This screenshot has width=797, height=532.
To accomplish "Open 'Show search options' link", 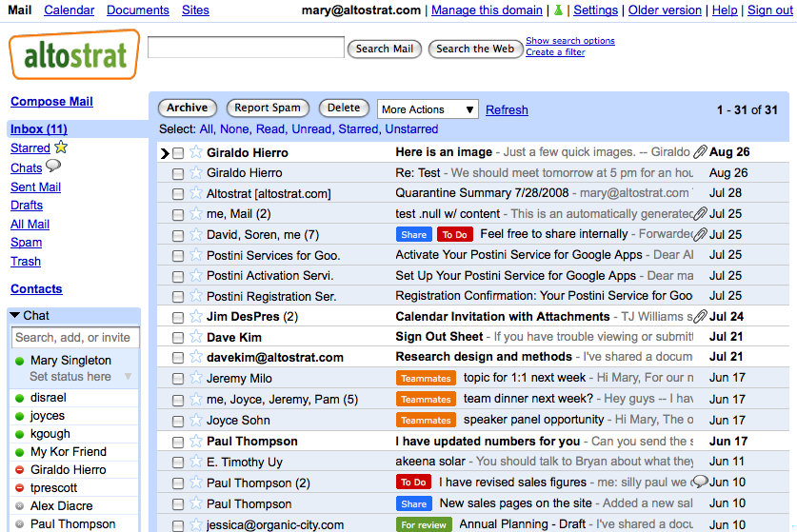I will coord(570,41).
